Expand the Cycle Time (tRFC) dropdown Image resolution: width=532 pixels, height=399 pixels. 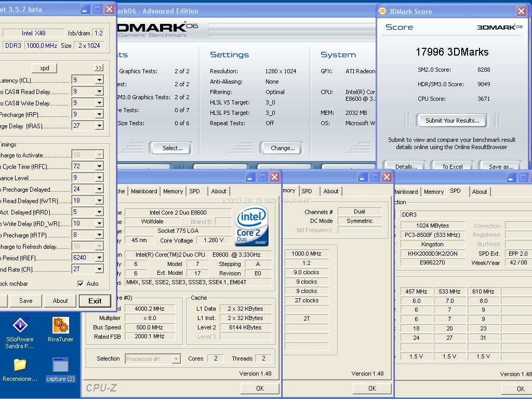(x=99, y=166)
